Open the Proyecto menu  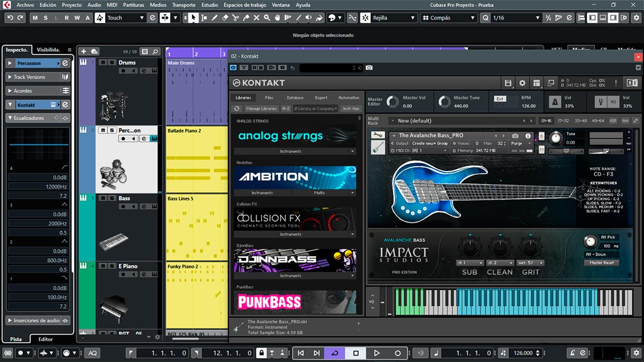pos(72,5)
